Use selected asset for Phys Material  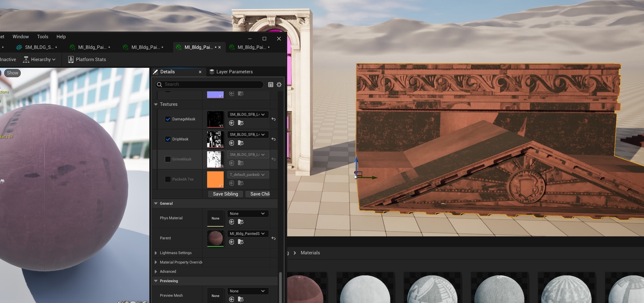tap(232, 222)
